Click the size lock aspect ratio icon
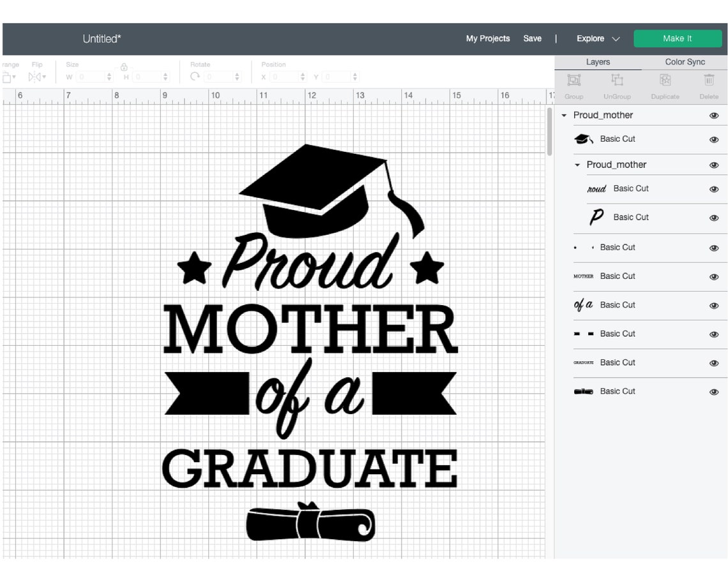Image resolution: width=728 pixels, height=582 pixels. [123, 68]
